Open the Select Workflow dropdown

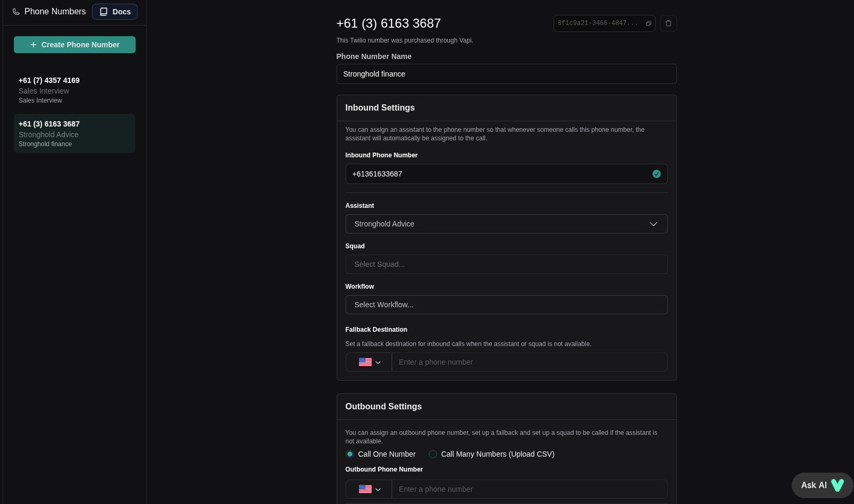pyautogui.click(x=506, y=305)
